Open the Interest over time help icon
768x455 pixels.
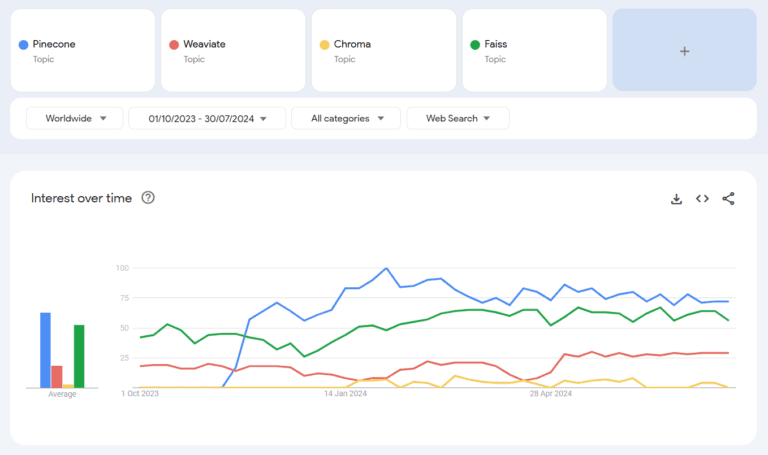tap(148, 198)
